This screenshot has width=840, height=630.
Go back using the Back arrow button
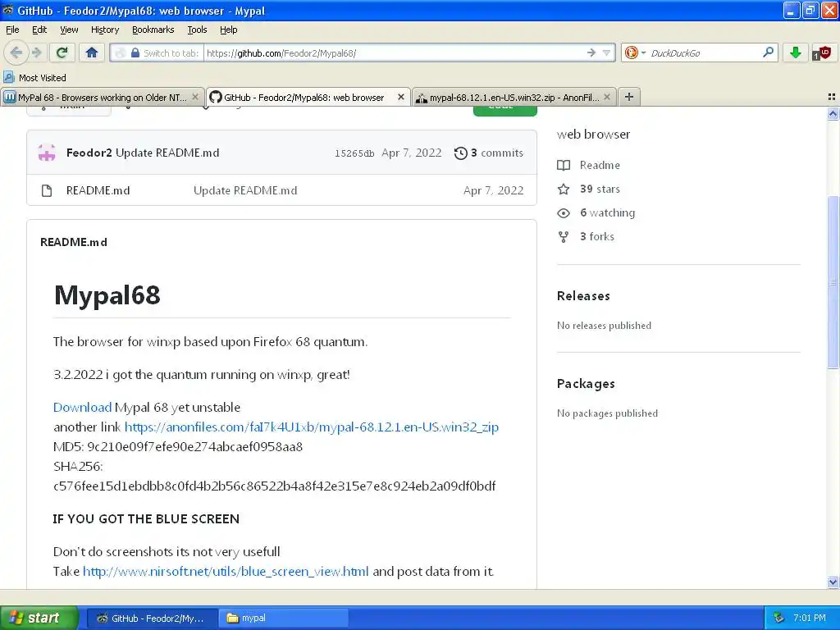[16, 52]
